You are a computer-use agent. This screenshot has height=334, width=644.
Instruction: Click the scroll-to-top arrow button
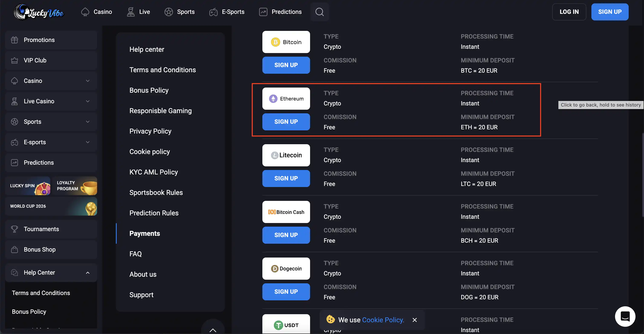[x=213, y=330]
